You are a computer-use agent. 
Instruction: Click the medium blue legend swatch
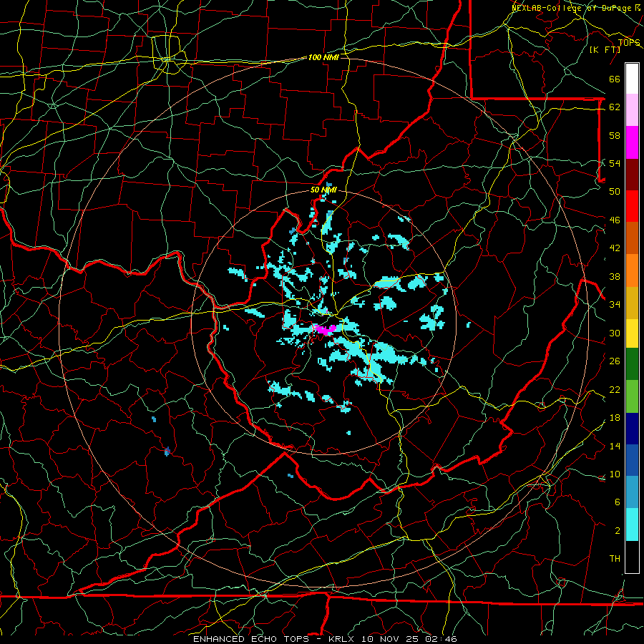tap(632, 462)
